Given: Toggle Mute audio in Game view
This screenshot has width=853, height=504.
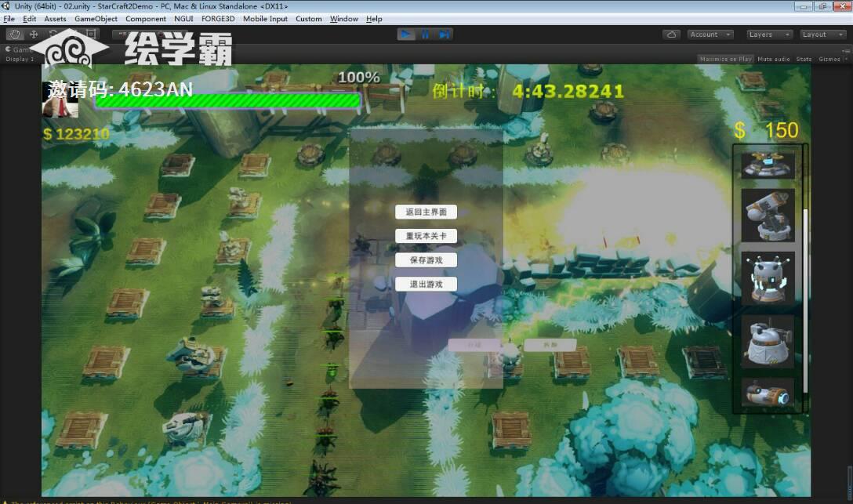Looking at the screenshot, I should click(773, 59).
